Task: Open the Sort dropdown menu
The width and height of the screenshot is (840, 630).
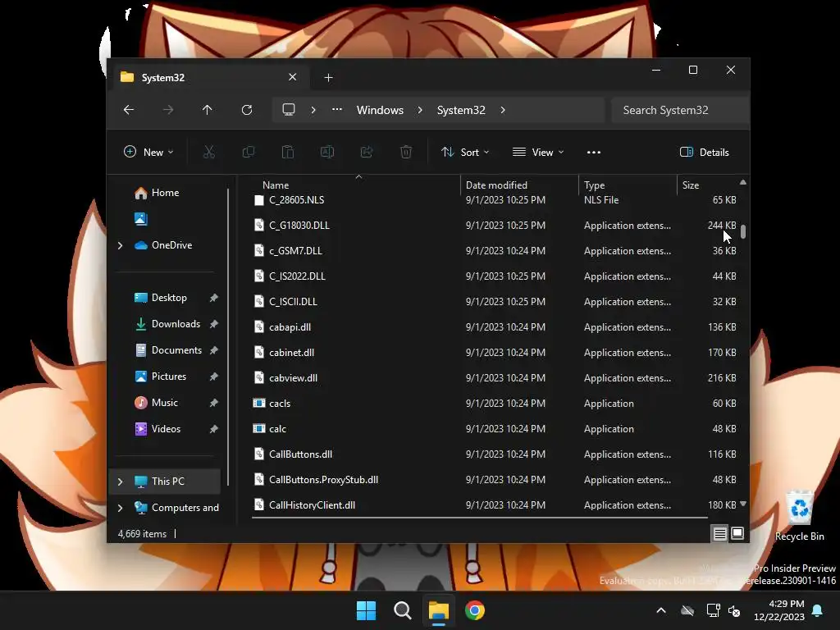Action: (x=465, y=152)
